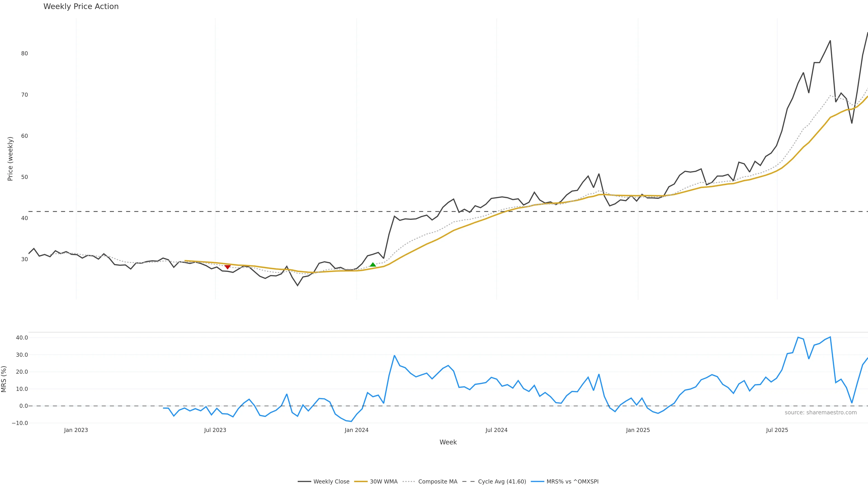Screen dimensions: 868x488
Task: Select the Jul 2025 x-axis label
Action: (777, 430)
